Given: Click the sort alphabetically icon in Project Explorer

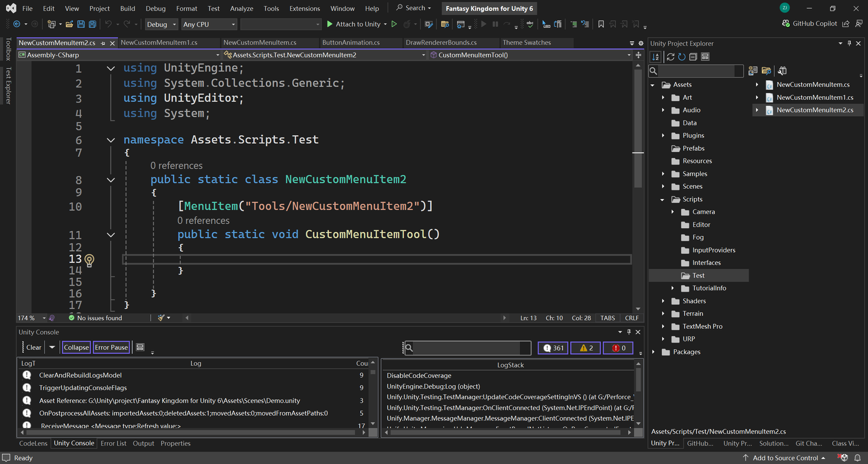Looking at the screenshot, I should click(656, 57).
